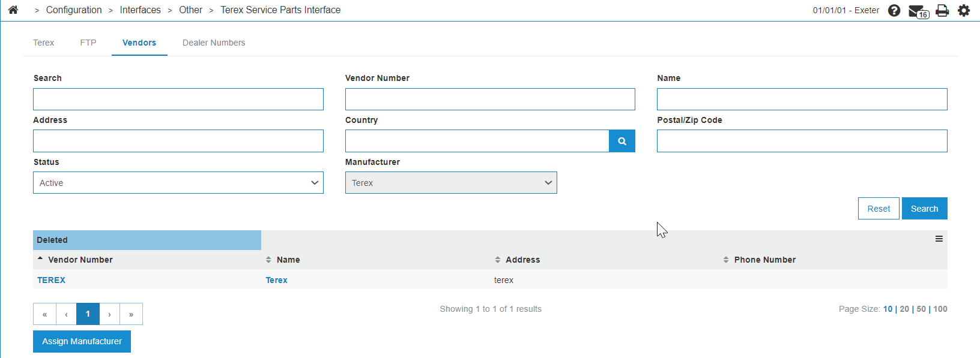Image resolution: width=980 pixels, height=358 pixels.
Task: Open the table hamburger menu icon
Action: [939, 239]
